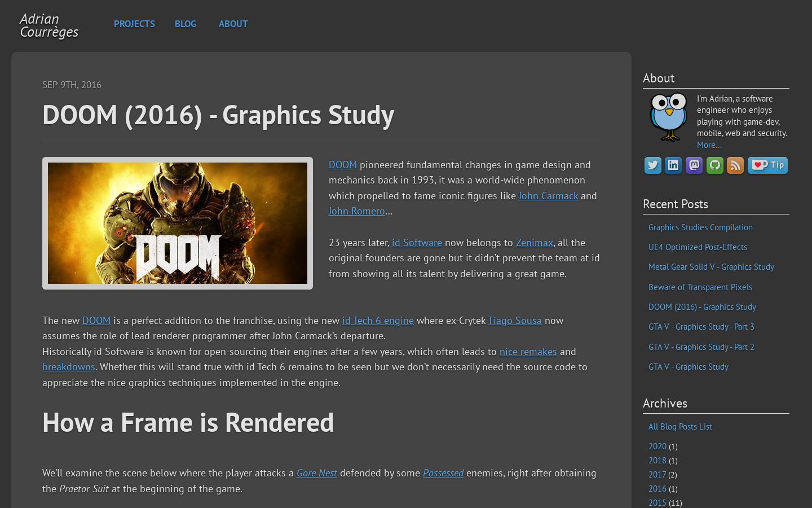812x508 pixels.
Task: Click the How a Frame is Rendered heading
Action: click(188, 422)
